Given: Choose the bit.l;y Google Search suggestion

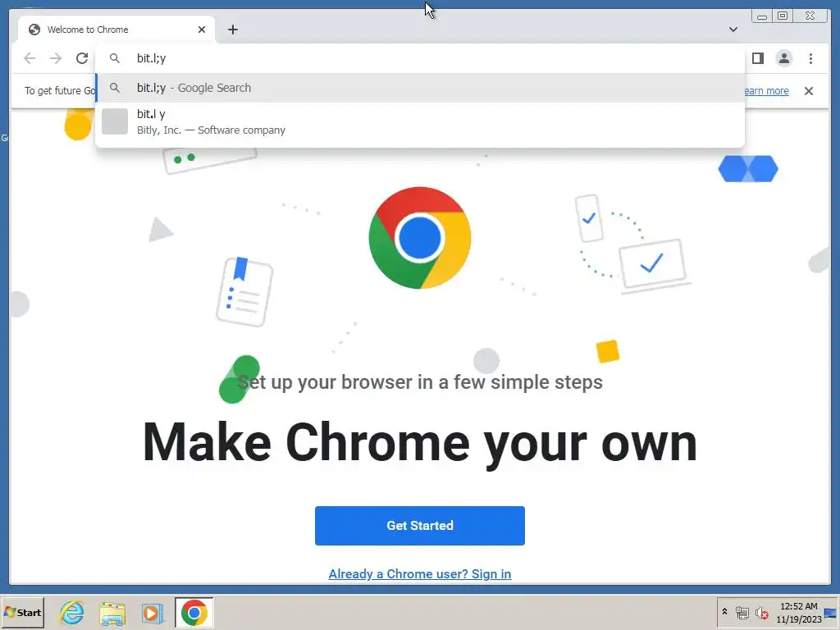Looking at the screenshot, I should point(420,87).
